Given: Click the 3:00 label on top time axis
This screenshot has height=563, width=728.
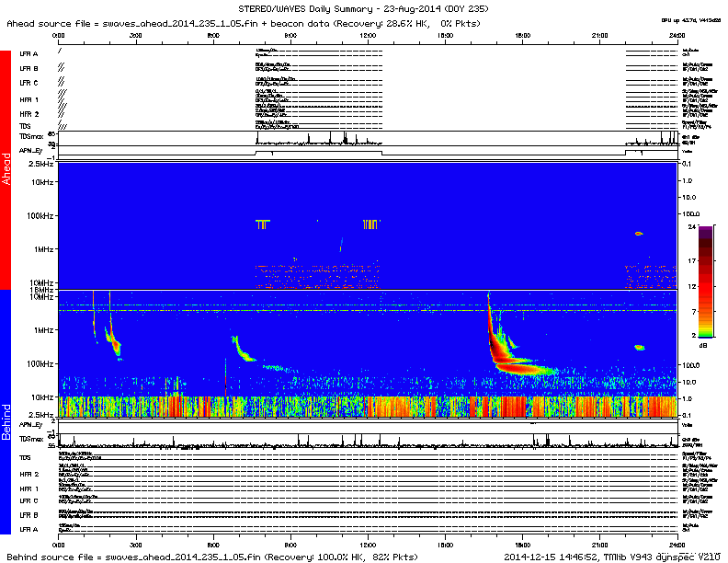Looking at the screenshot, I should [x=135, y=36].
